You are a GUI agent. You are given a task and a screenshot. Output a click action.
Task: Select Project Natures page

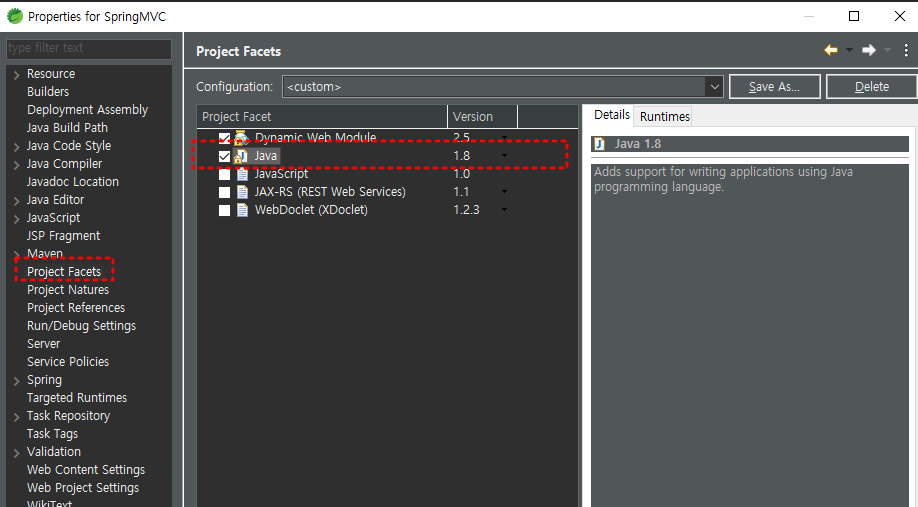[x=68, y=290]
